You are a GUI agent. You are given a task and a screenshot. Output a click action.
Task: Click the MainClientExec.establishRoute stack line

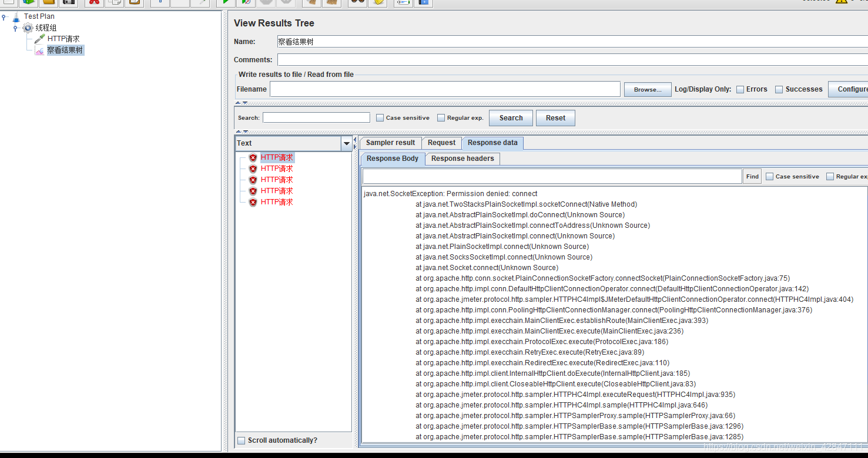562,321
